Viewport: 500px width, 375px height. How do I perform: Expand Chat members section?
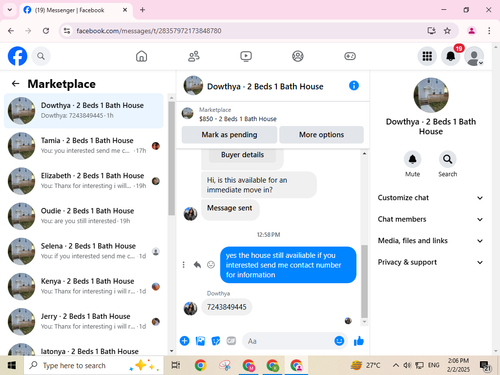[430, 219]
